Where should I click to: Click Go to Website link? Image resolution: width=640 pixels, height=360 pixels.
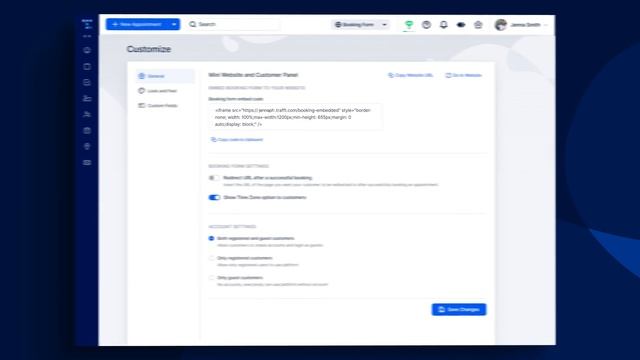click(463, 75)
